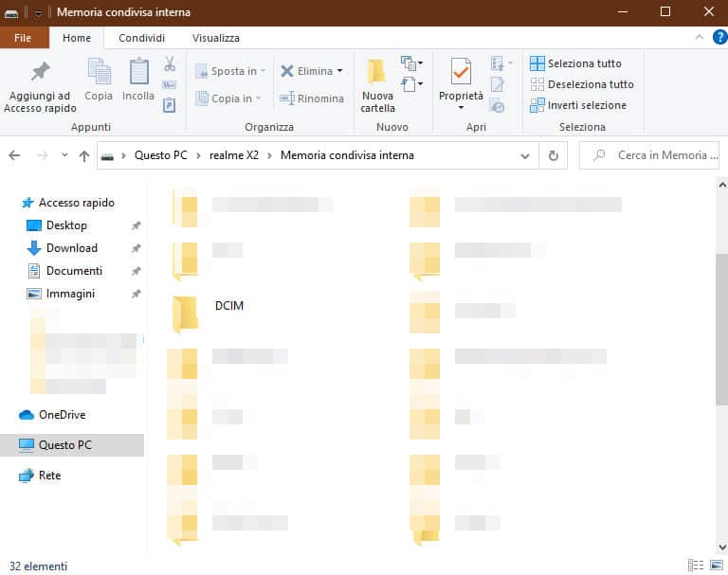The width and height of the screenshot is (728, 575).
Task: Click the refresh button beside address bar
Action: pyautogui.click(x=554, y=155)
